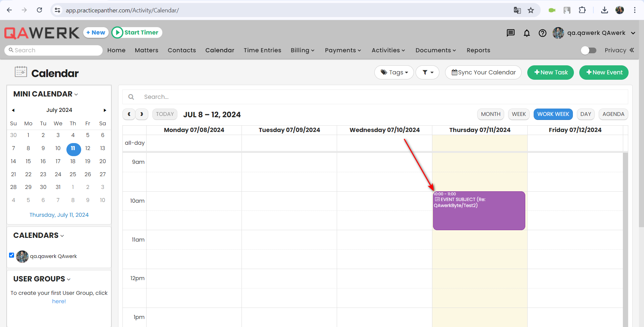Open the site information icon in address bar
The height and width of the screenshot is (327, 644).
(x=58, y=10)
